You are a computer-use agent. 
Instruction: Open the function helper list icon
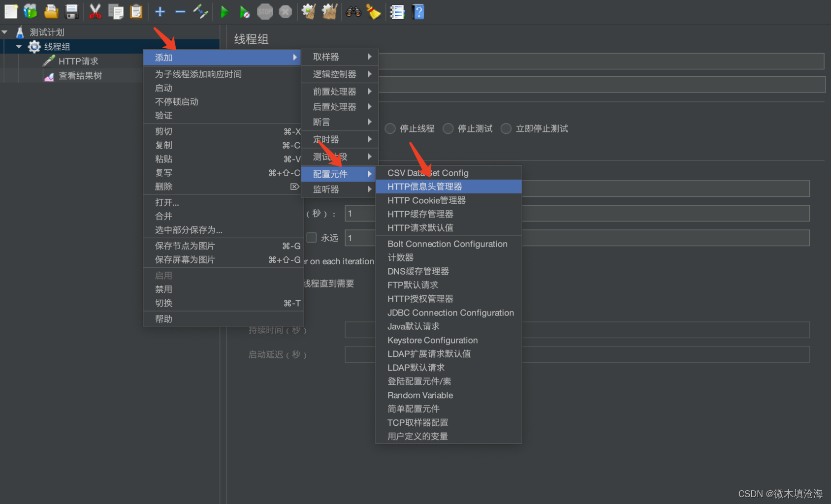coord(397,11)
